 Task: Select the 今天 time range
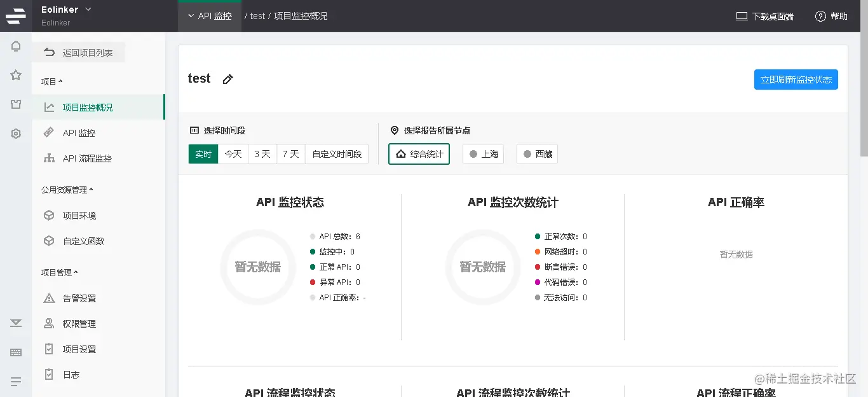click(x=233, y=154)
